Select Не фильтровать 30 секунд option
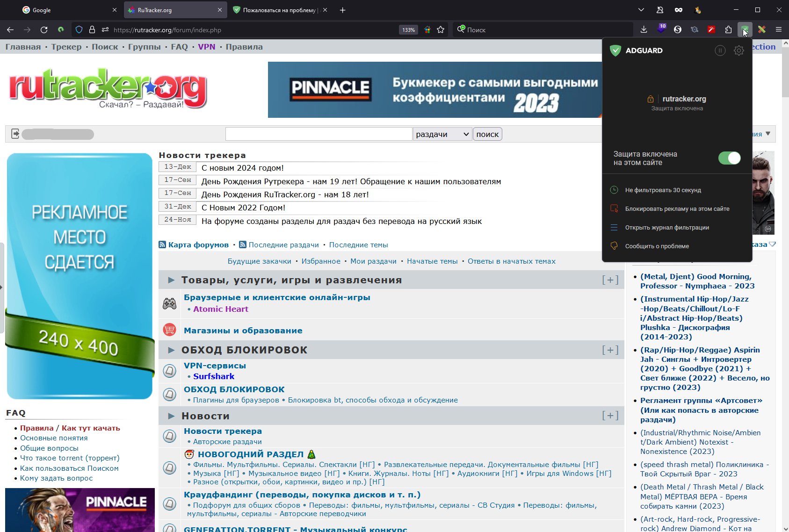 point(663,190)
